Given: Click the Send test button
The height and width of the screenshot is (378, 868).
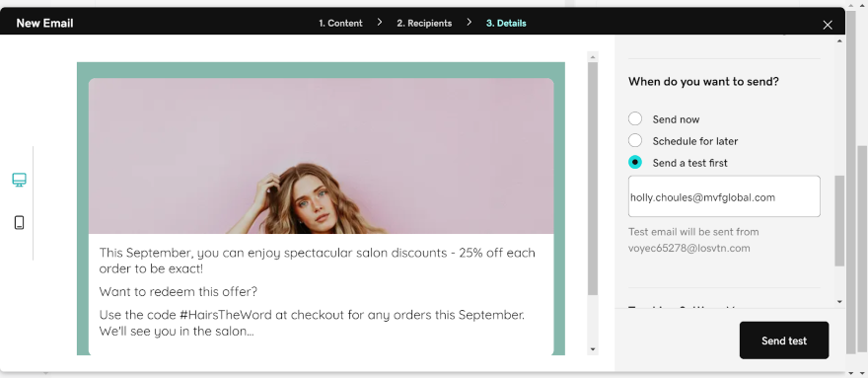Looking at the screenshot, I should pos(784,340).
